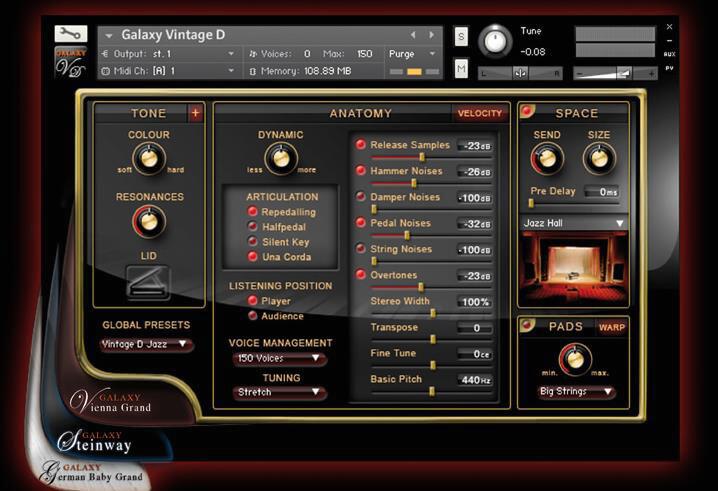This screenshot has height=491, width=718.
Task: Click the RESONANCES knob
Action: click(x=149, y=221)
